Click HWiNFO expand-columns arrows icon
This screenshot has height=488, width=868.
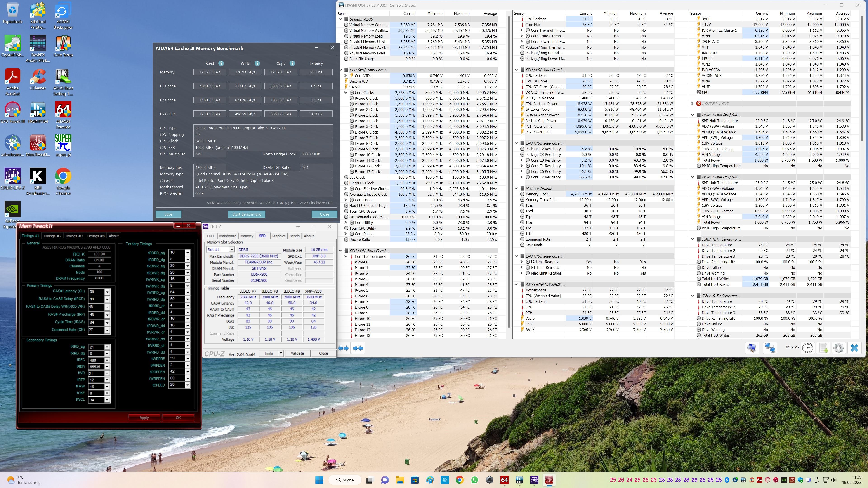[343, 348]
